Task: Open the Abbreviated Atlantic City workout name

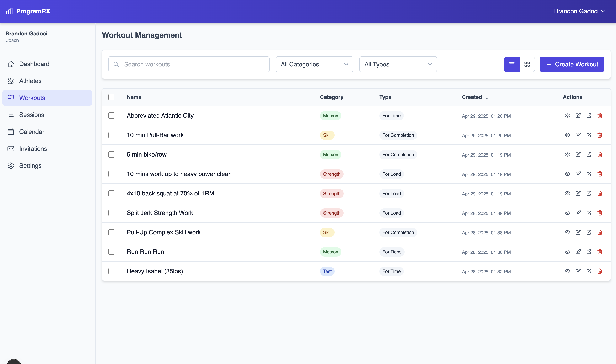Action: 160,116
